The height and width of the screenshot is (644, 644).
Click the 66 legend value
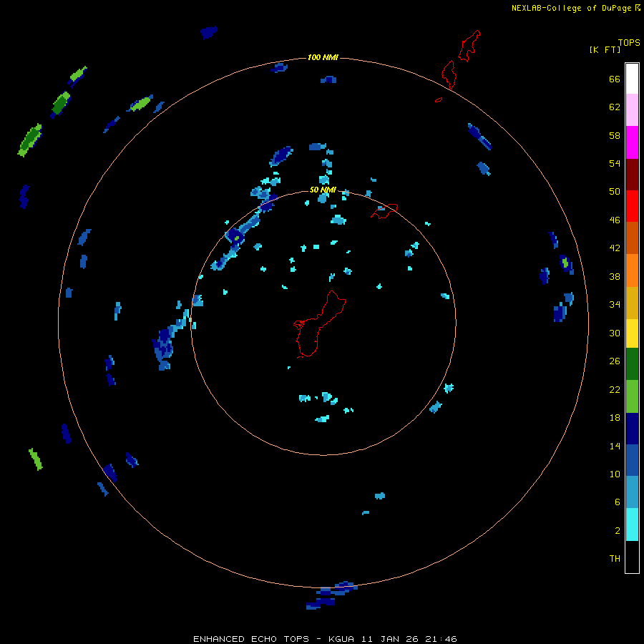click(615, 79)
